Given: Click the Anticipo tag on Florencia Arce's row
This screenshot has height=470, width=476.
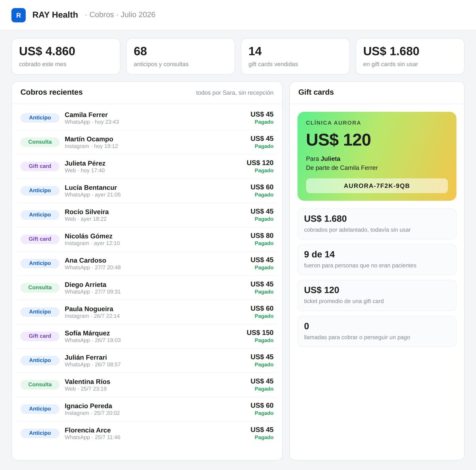Looking at the screenshot, I should pos(40,433).
